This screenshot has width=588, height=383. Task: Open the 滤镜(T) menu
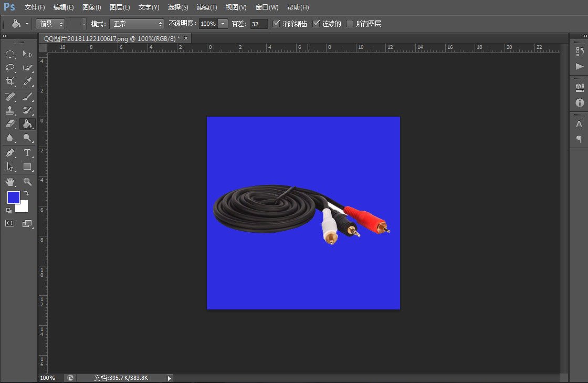coord(207,7)
